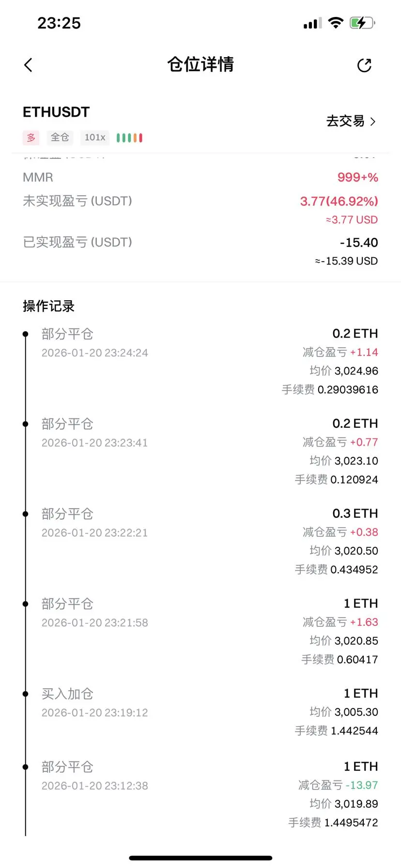
Task: Tap the back arrow icon
Action: 28,65
